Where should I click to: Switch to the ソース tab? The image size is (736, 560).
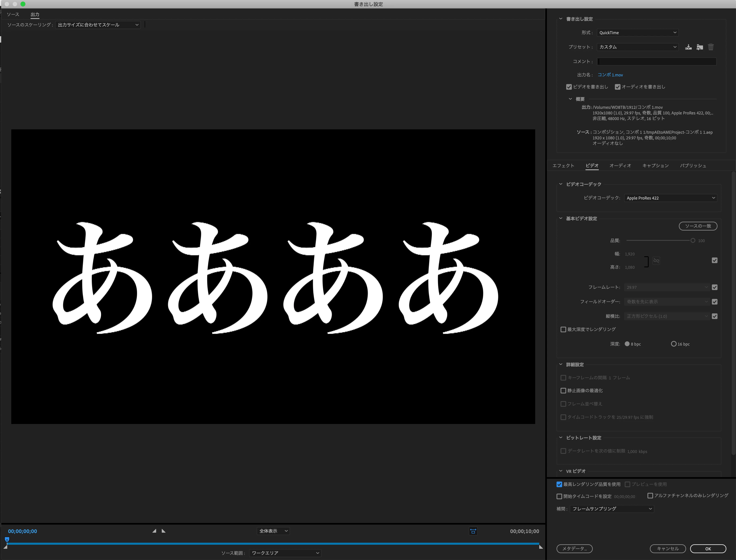point(13,14)
